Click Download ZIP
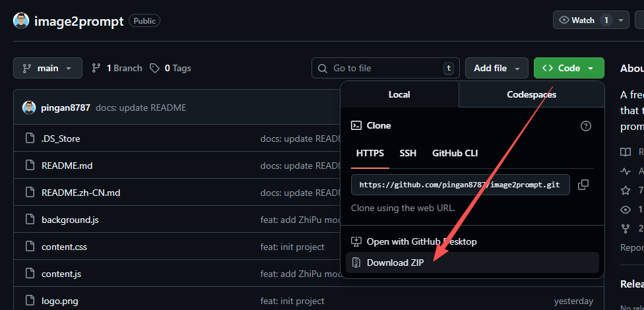 pos(395,263)
